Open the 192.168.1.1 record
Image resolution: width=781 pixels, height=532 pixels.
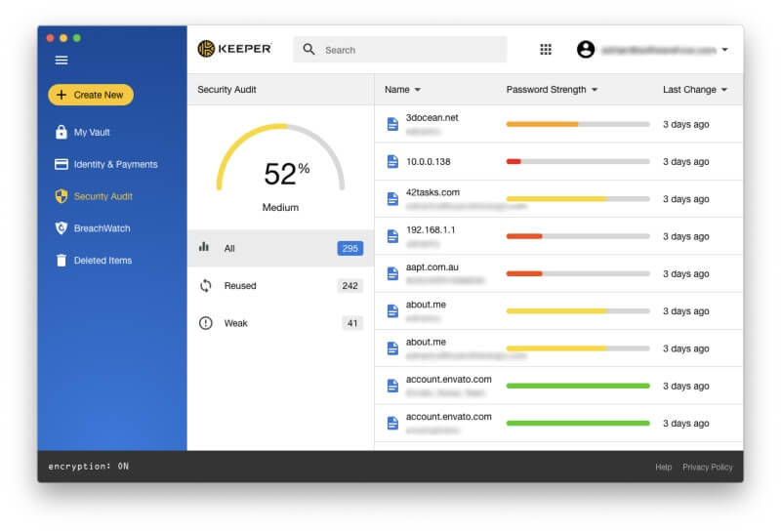pos(558,236)
